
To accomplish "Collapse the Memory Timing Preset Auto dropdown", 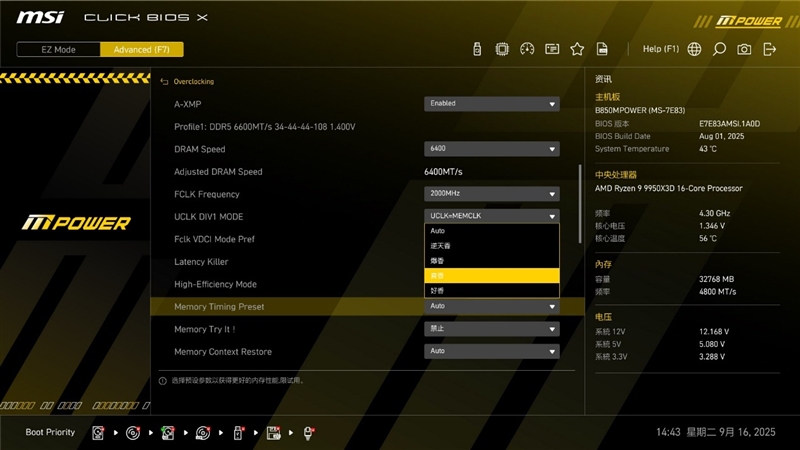I will [x=492, y=306].
